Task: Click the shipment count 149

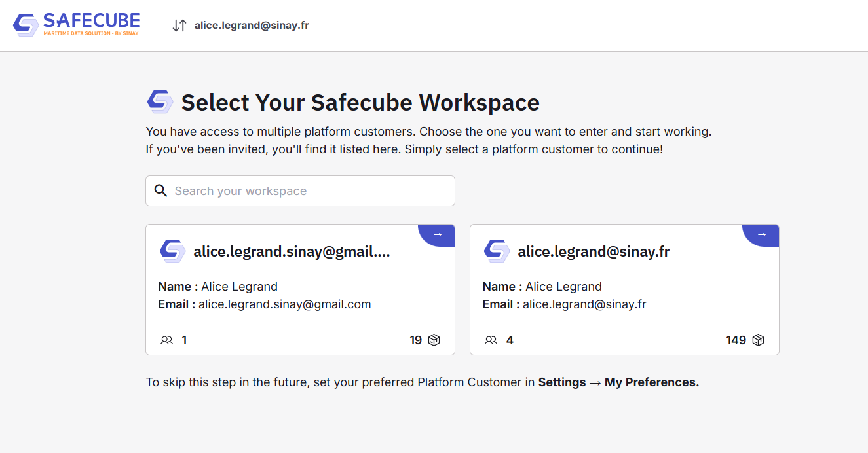Action: pos(736,340)
